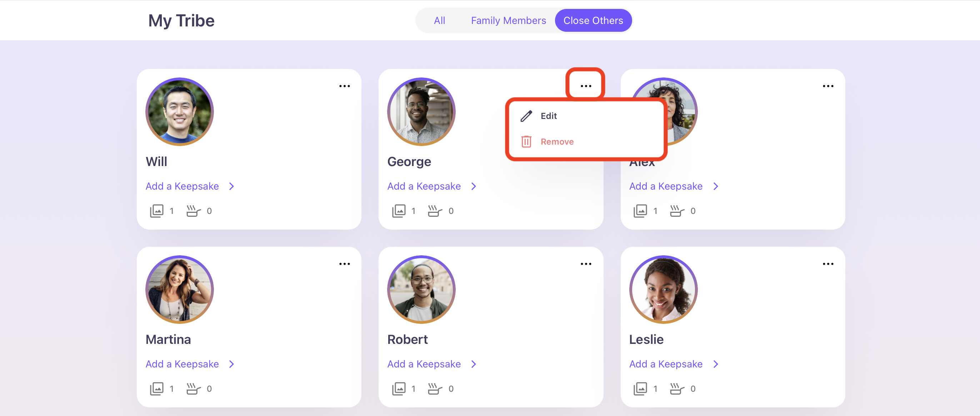Click Add a Keepsake for Robert
Screen dimensions: 980x416
coord(424,364)
